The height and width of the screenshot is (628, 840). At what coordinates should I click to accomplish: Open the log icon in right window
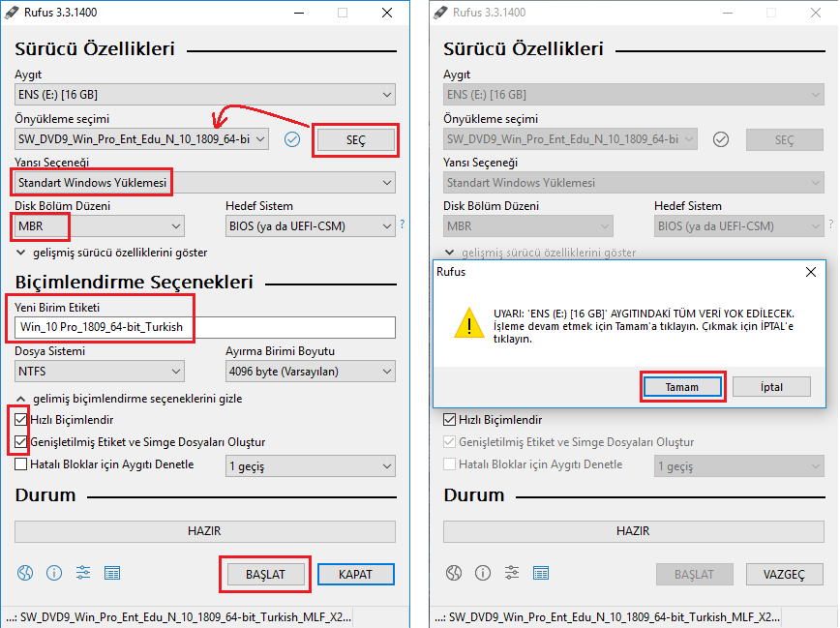(541, 573)
